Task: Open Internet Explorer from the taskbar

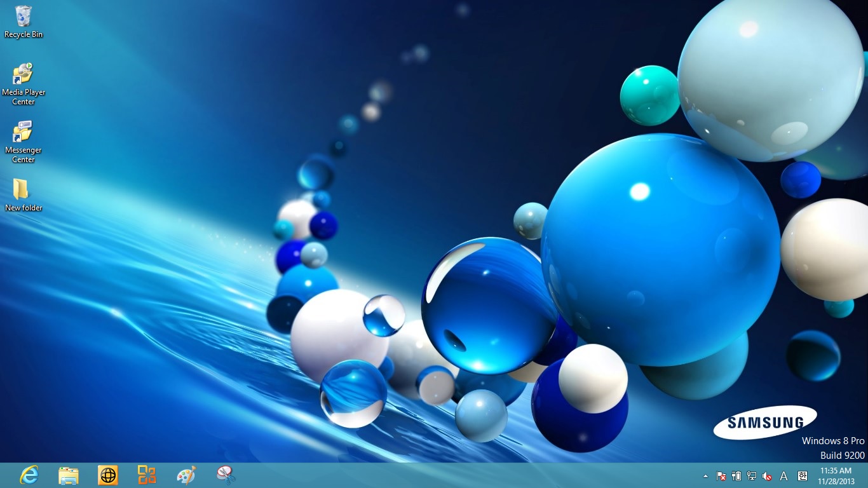Action: (x=29, y=475)
